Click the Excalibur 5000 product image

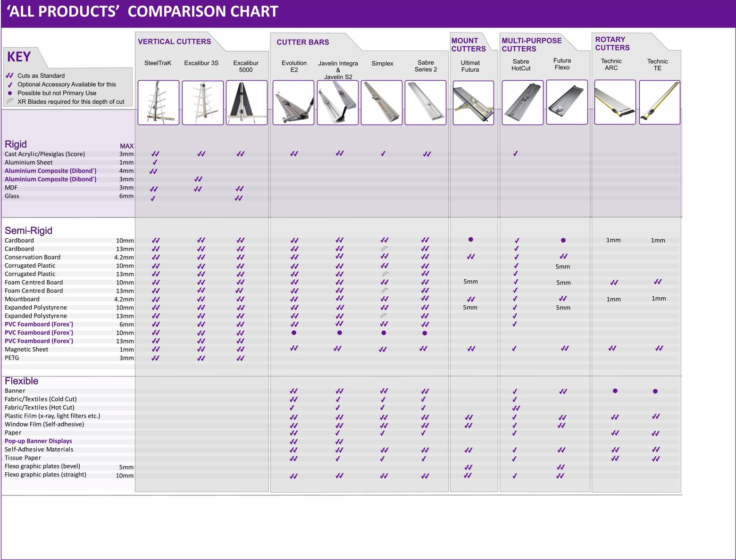247,102
